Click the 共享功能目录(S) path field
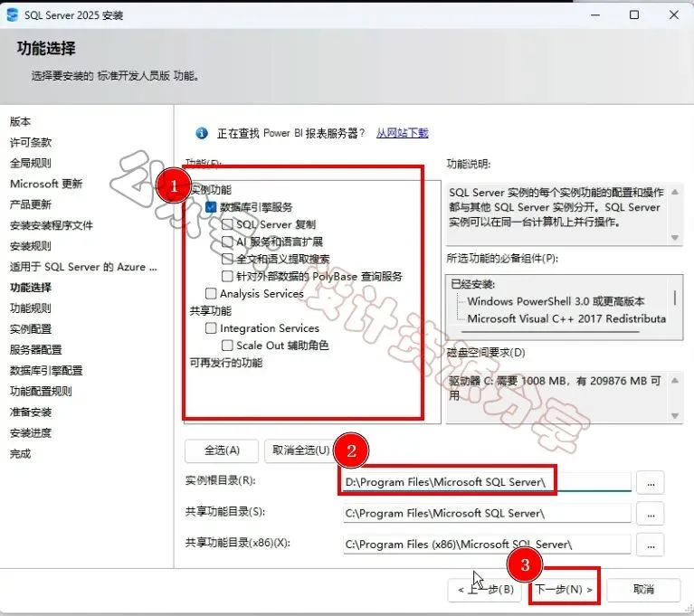The width and height of the screenshot is (694, 616). 487,514
